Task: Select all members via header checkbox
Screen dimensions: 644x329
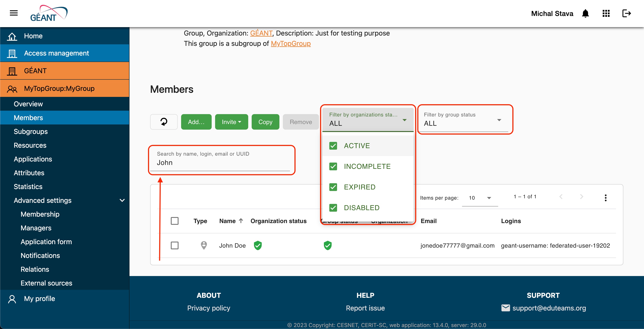Action: click(x=174, y=221)
